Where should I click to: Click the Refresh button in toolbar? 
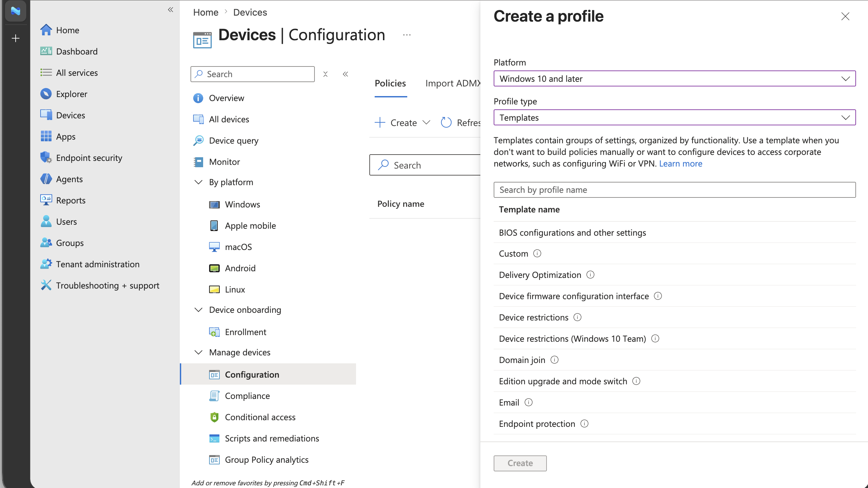pos(461,122)
